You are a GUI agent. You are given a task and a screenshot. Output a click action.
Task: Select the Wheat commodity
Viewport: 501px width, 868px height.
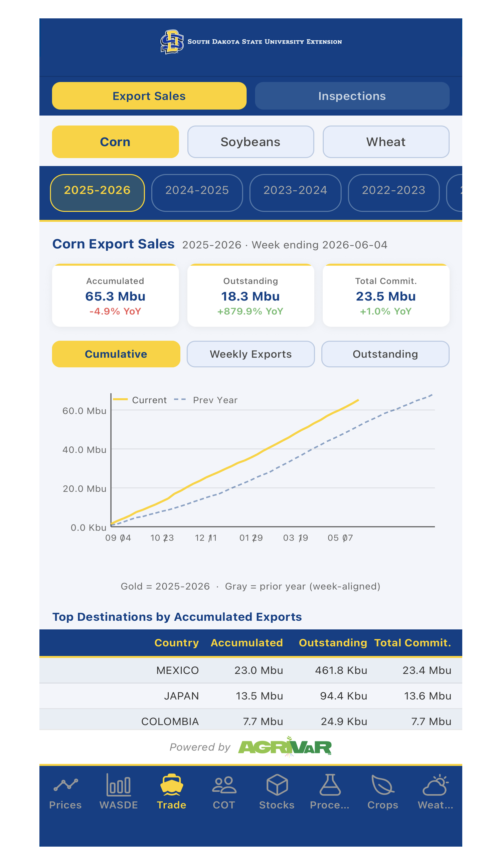(x=386, y=142)
